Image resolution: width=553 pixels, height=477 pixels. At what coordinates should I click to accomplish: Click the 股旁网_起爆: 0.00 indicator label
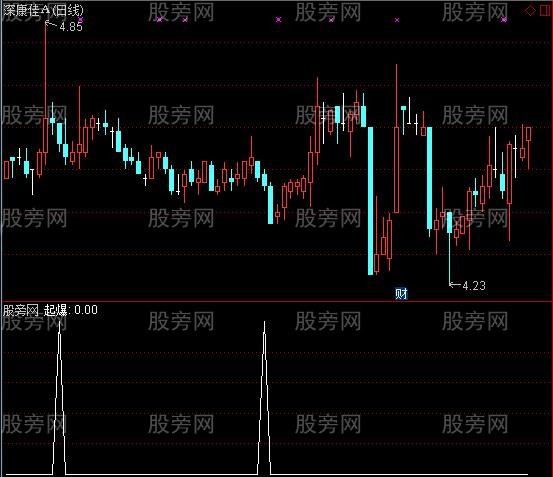coord(50,310)
